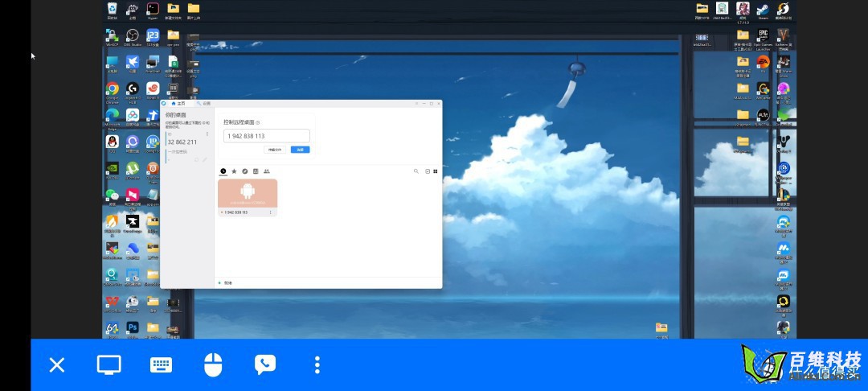Click the Transfer File button
The height and width of the screenshot is (391, 868).
(x=275, y=150)
